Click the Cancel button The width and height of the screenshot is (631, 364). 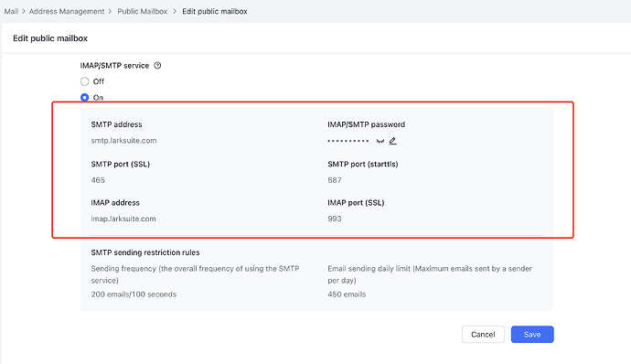[x=483, y=334]
